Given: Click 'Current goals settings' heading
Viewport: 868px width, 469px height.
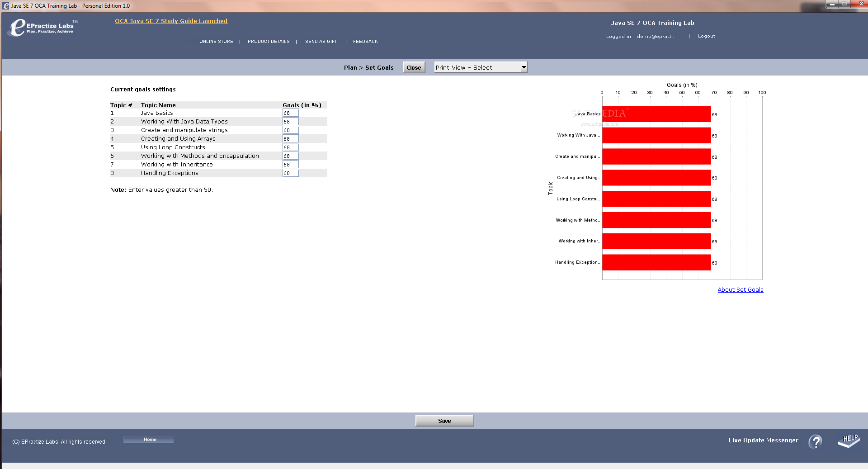Looking at the screenshot, I should tap(143, 90).
